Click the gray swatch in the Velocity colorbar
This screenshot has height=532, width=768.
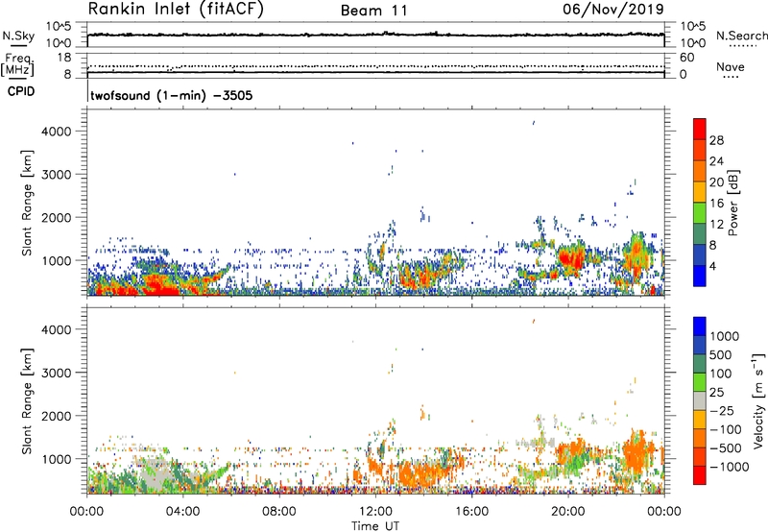700,401
